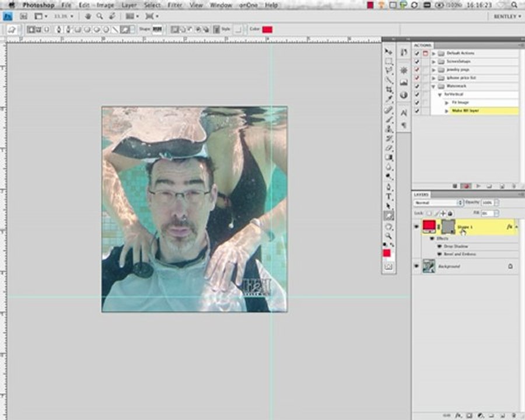Click the Fill value field
The height and width of the screenshot is (420, 525).
point(487,213)
